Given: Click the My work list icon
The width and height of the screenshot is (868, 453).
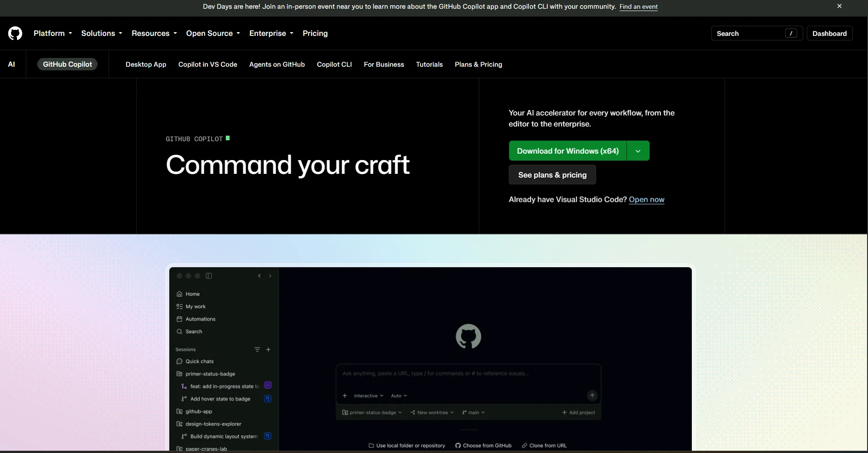Looking at the screenshot, I should 179,306.
